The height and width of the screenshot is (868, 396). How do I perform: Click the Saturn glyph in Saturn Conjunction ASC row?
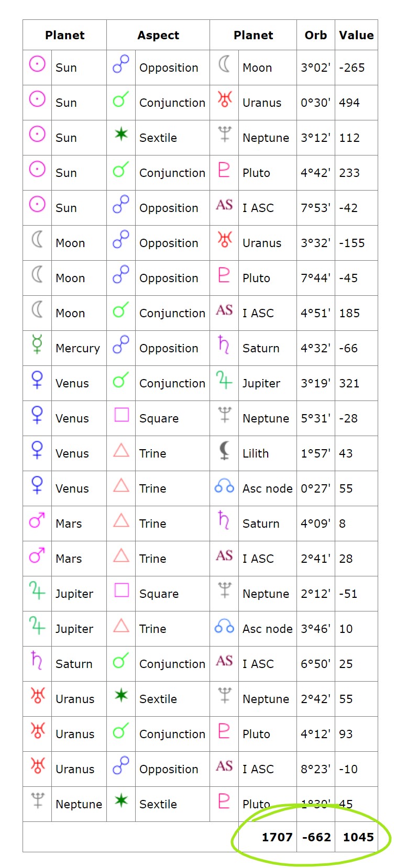coord(37,660)
